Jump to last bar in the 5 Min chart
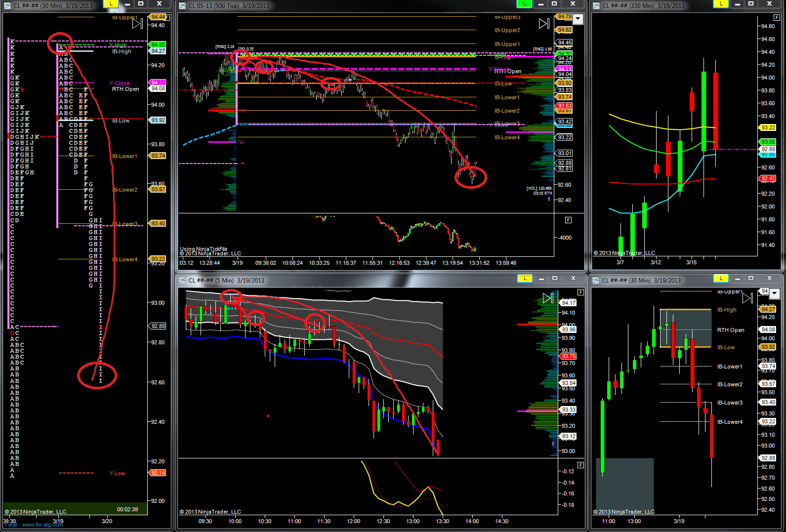Screen dimensions: 786x532 (548, 298)
